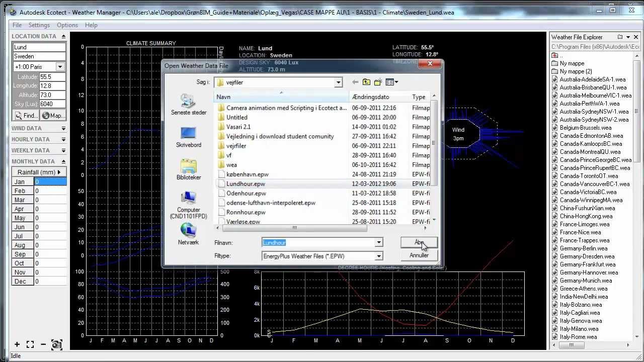
Task: Click the Find... button
Action: click(x=26, y=116)
